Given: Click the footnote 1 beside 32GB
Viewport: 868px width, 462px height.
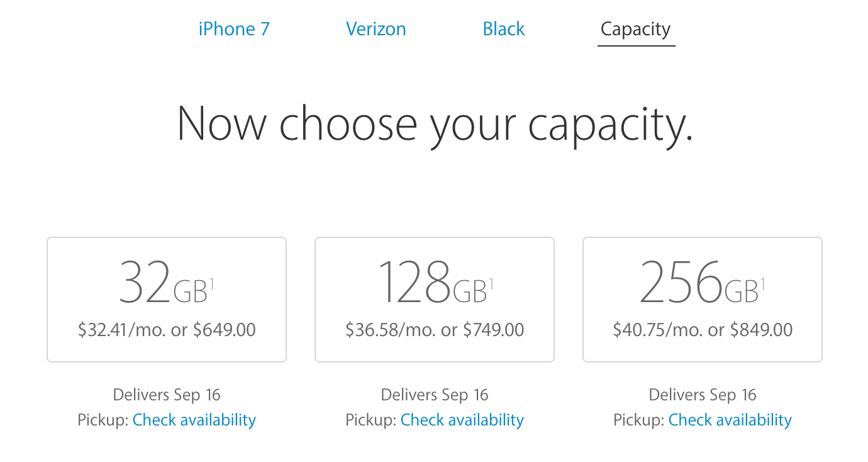Looking at the screenshot, I should pos(212,284).
